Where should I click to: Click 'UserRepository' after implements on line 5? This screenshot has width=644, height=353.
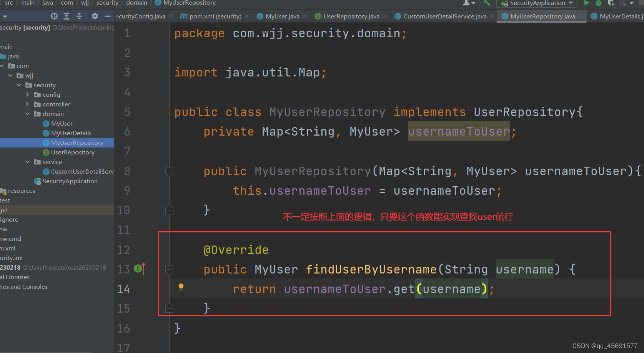tap(524, 112)
